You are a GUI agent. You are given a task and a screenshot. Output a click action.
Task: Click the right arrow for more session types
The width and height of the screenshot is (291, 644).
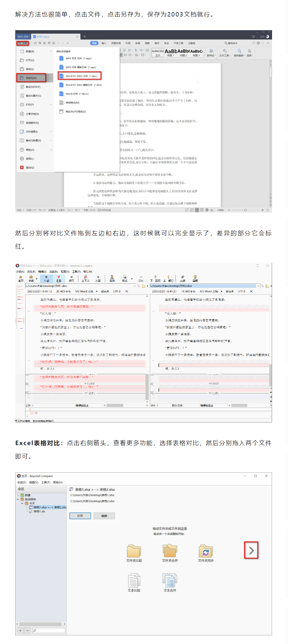coord(251,551)
